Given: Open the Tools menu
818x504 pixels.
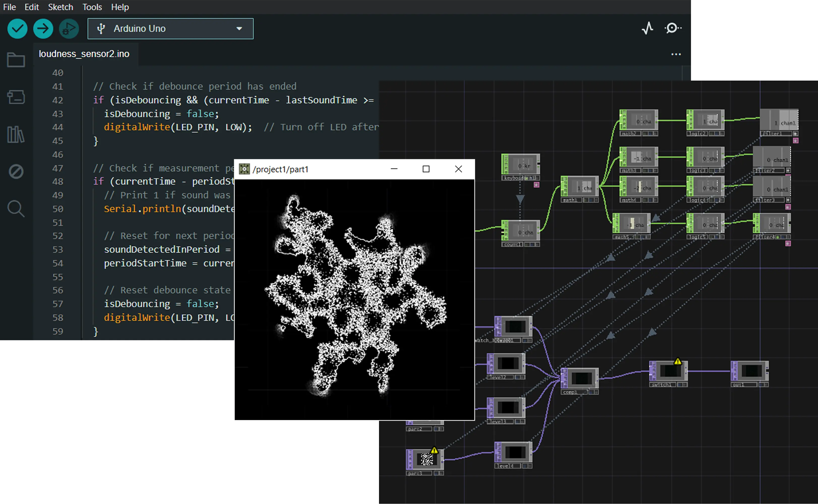Looking at the screenshot, I should (92, 7).
